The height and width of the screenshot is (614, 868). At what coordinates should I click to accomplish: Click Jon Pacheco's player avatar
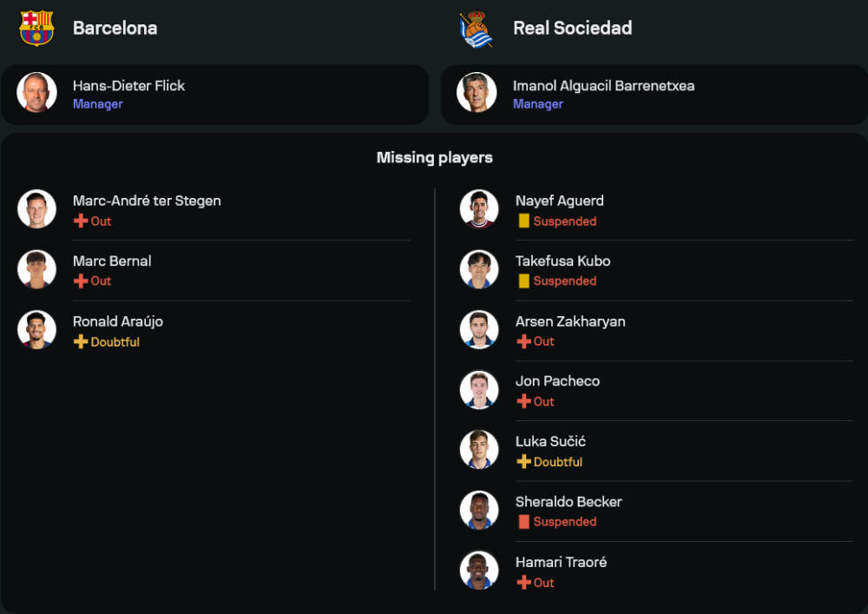tap(479, 390)
